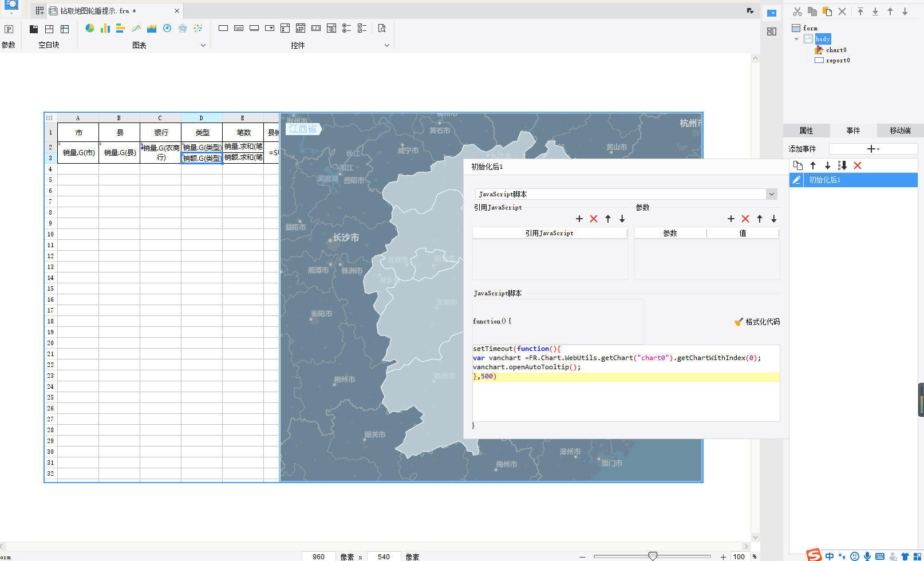Viewport: 924px width, 561px height.
Task: Click the gauge chart icon
Action: [167, 28]
